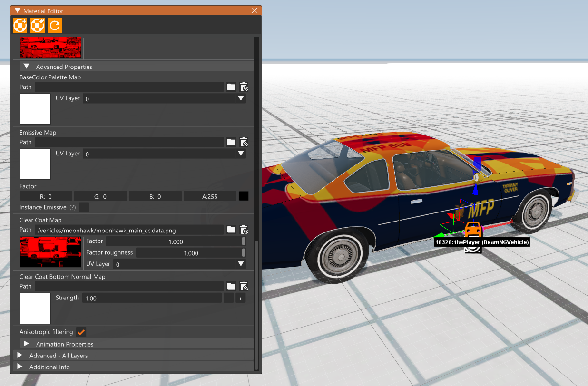This screenshot has height=386, width=588.
Task: Collapse the Material Editor window triangle
Action: click(x=18, y=10)
